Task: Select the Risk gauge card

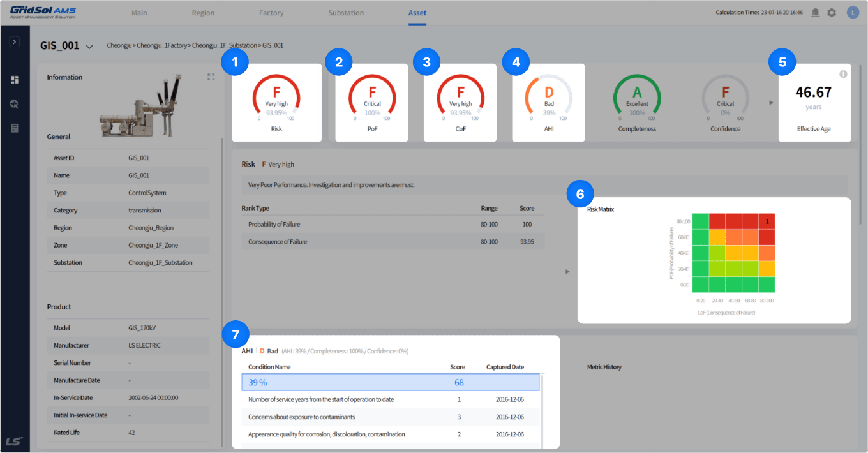Action: click(276, 103)
